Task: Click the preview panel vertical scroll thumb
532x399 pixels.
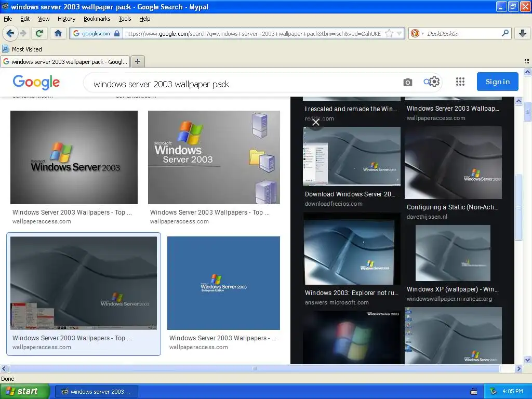Action: [x=518, y=207]
